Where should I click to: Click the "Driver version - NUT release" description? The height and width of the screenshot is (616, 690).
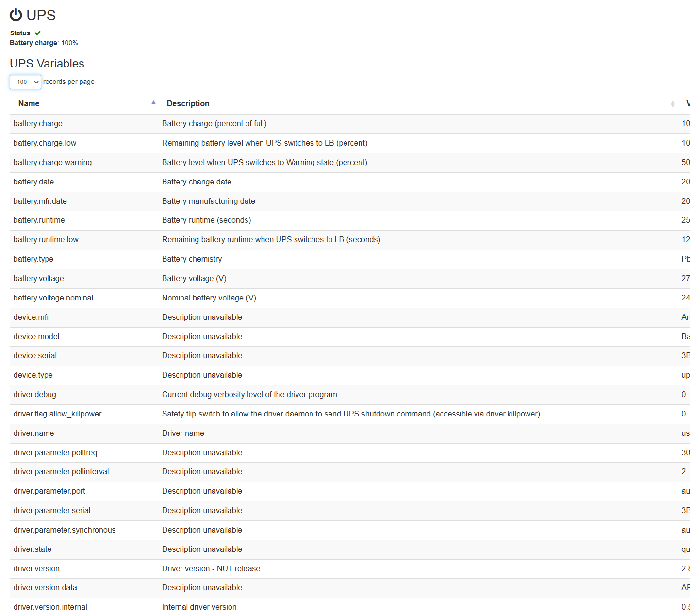[x=211, y=569]
